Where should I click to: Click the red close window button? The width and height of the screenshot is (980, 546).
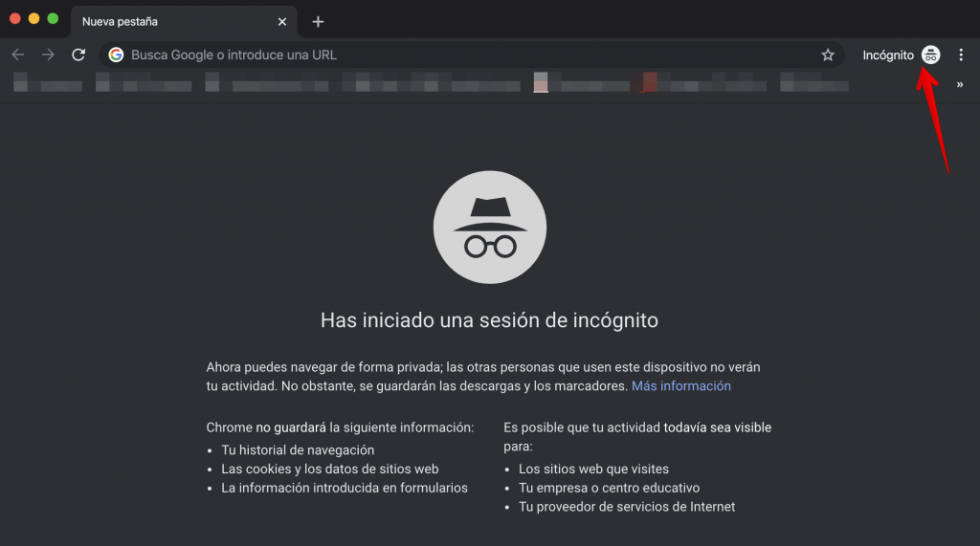15,19
